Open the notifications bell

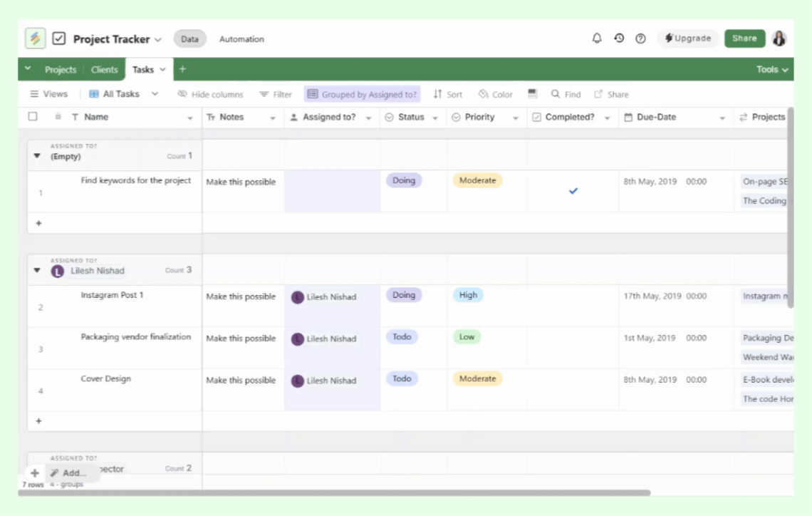point(597,38)
